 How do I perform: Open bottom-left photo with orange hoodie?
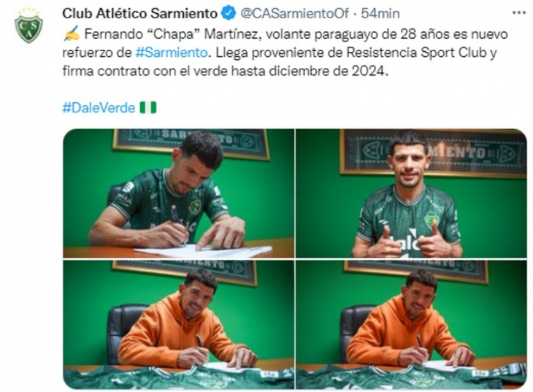[x=179, y=325]
